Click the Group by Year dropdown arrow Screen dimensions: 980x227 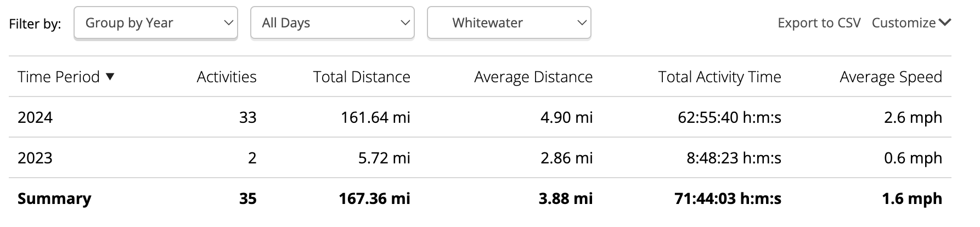click(x=228, y=23)
